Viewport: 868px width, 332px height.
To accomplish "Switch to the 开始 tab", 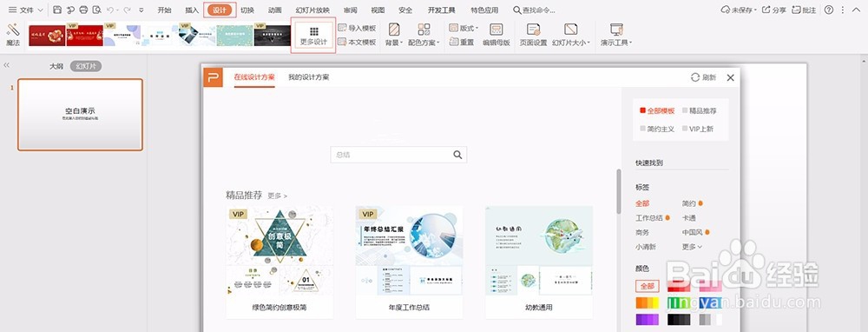I will coord(164,10).
